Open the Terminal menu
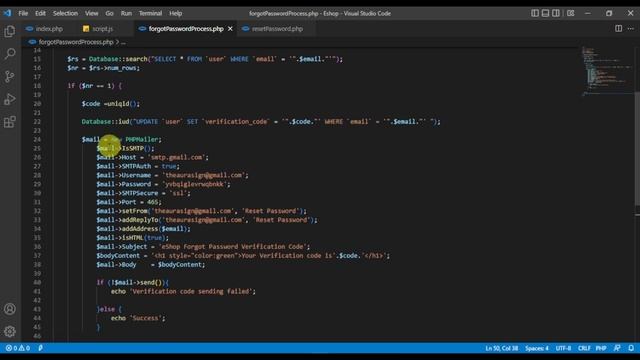This screenshot has width=640, height=360. [x=150, y=13]
